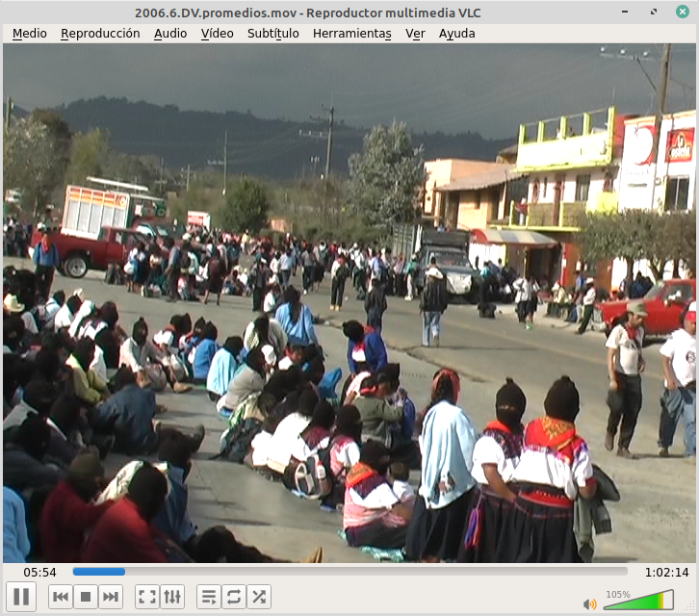Pause the video playback
699x616 pixels.
[21, 597]
